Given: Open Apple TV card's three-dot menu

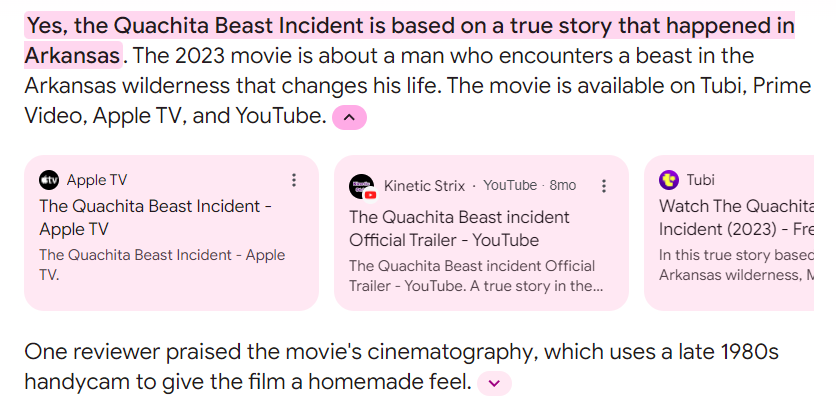Looking at the screenshot, I should click(x=294, y=180).
